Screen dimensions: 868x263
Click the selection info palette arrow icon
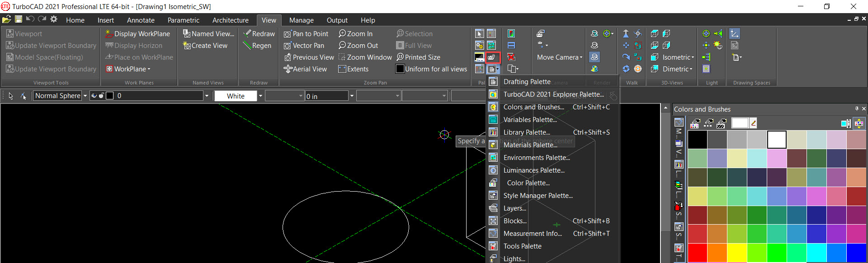[x=479, y=34]
